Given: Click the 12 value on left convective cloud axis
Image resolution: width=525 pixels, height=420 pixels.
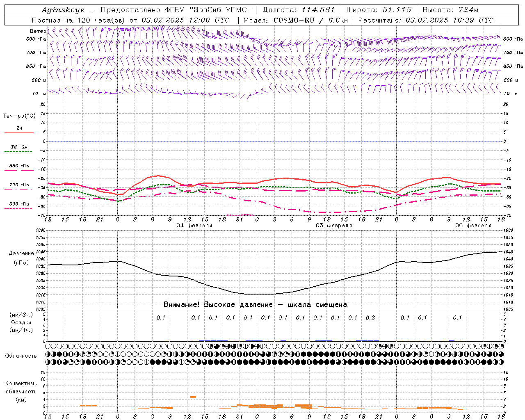Looking at the screenshot, I should 43,372.
